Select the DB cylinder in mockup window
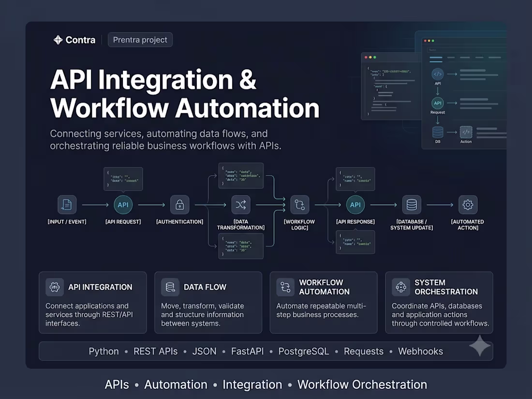The image size is (532, 399). click(x=438, y=133)
